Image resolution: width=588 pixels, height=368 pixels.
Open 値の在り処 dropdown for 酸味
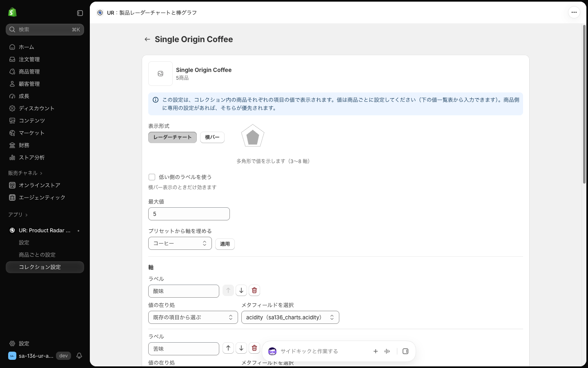click(x=193, y=317)
